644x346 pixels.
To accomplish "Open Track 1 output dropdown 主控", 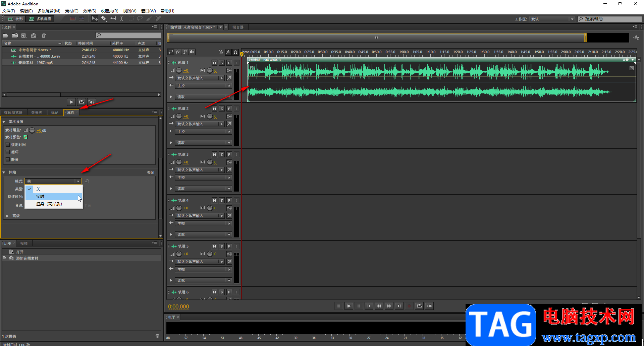I will pos(204,86).
